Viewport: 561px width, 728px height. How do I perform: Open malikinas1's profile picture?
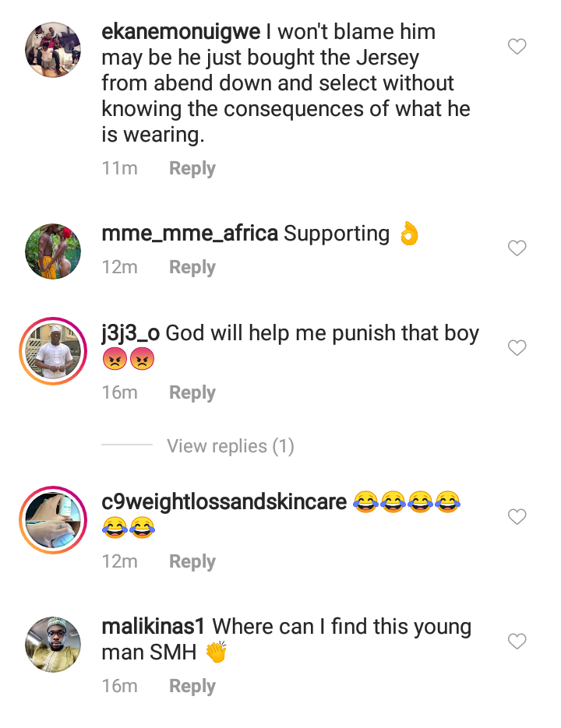53,645
